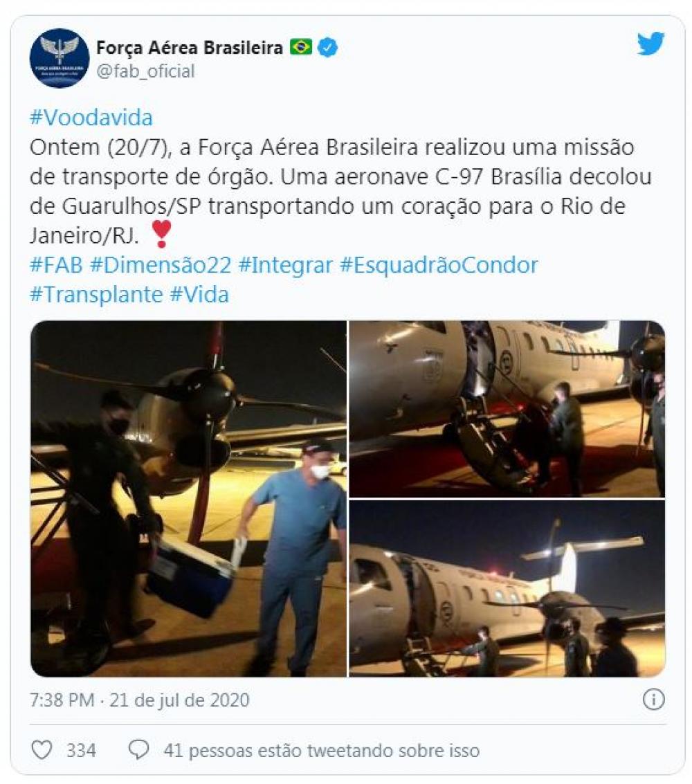
Task: Click the blue verified badge icon
Action: point(327,48)
